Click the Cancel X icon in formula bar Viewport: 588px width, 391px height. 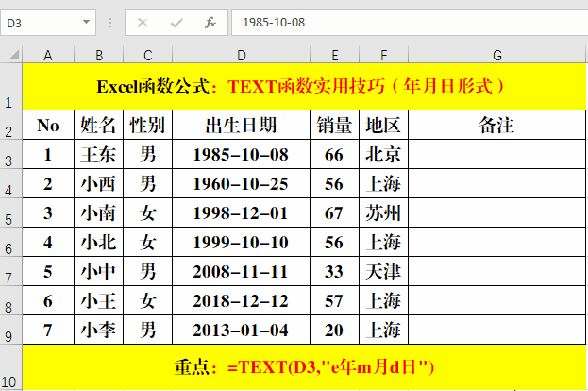click(143, 21)
